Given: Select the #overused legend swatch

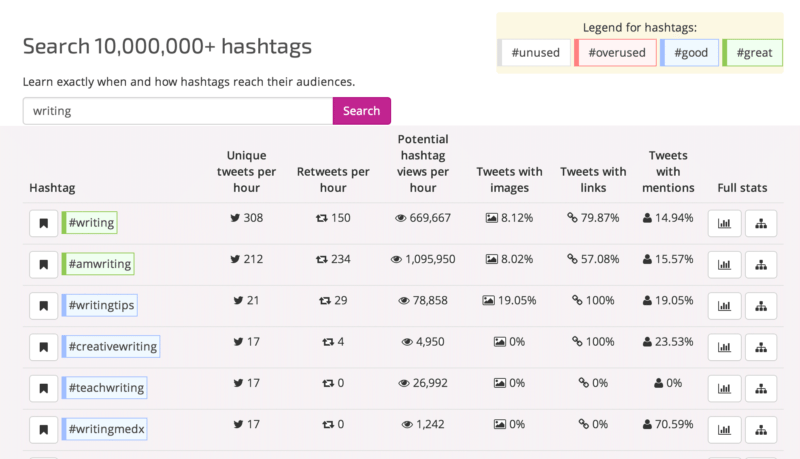Looking at the screenshot, I should point(616,53).
